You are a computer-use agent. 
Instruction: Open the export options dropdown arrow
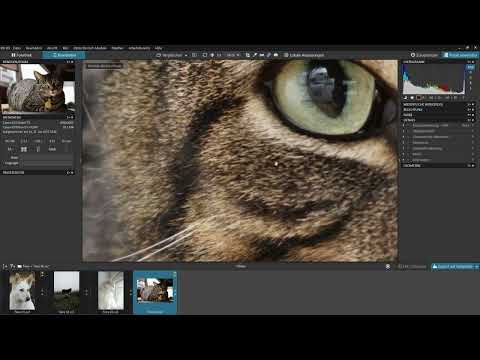click(x=477, y=267)
